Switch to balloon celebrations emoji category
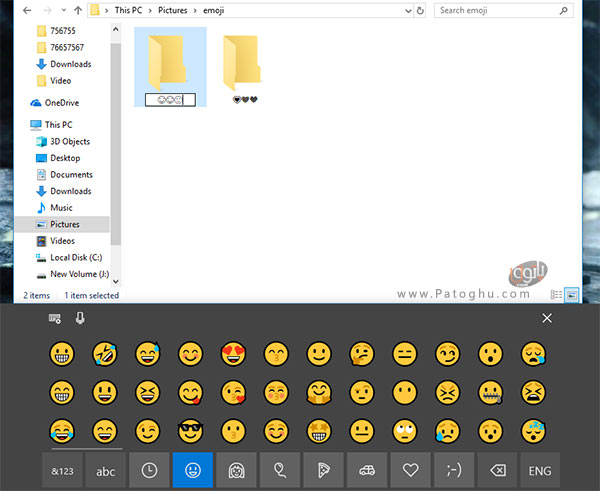Image resolution: width=600 pixels, height=491 pixels. [x=280, y=470]
